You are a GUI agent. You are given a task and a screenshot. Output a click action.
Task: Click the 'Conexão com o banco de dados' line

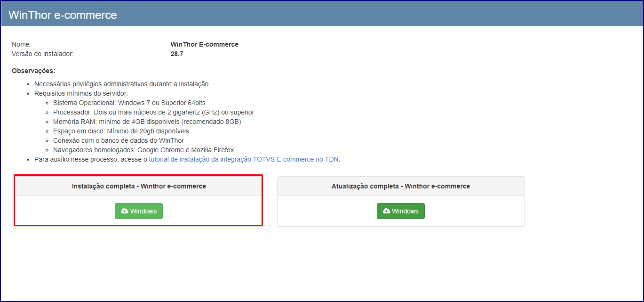pyautogui.click(x=119, y=140)
